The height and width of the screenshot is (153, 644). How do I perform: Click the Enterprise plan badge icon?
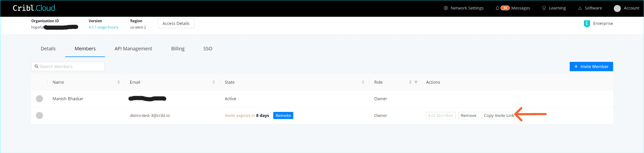(x=587, y=24)
